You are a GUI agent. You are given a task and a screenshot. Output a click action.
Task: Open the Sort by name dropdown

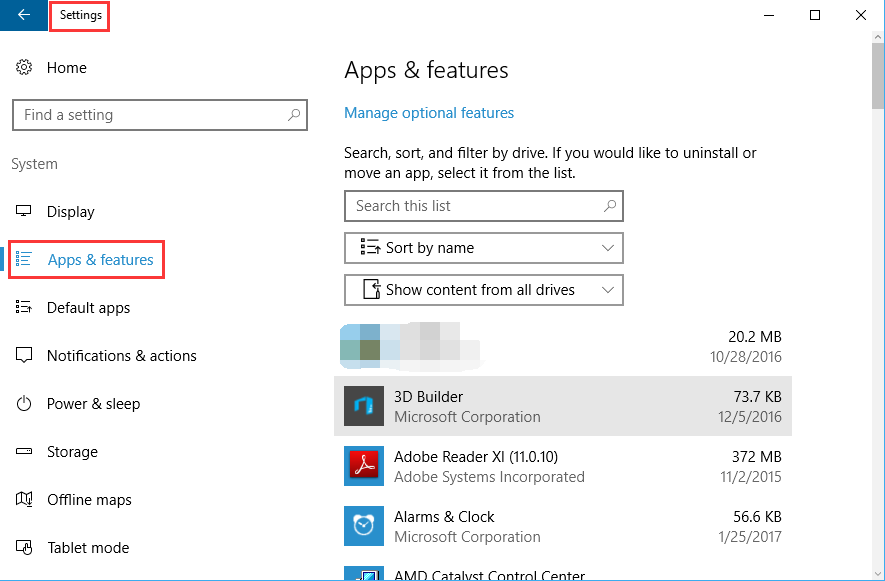point(484,248)
